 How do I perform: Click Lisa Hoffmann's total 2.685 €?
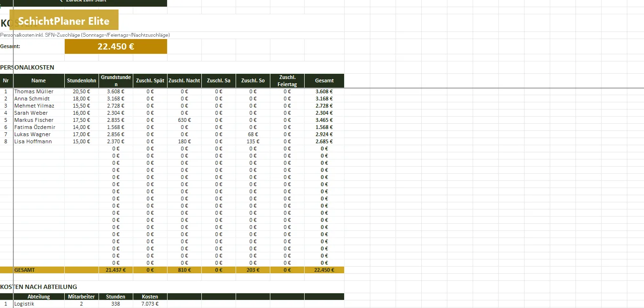click(324, 141)
